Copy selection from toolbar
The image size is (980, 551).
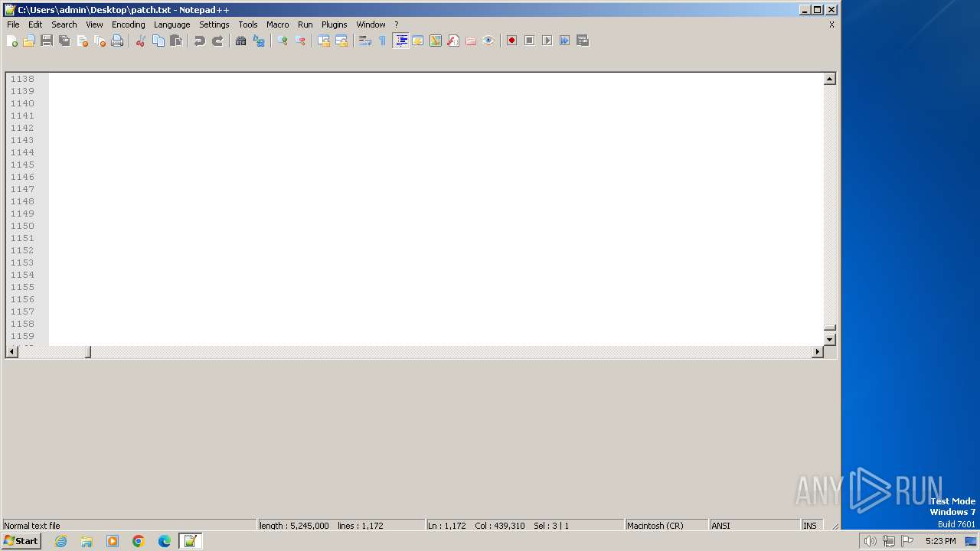coord(158,41)
